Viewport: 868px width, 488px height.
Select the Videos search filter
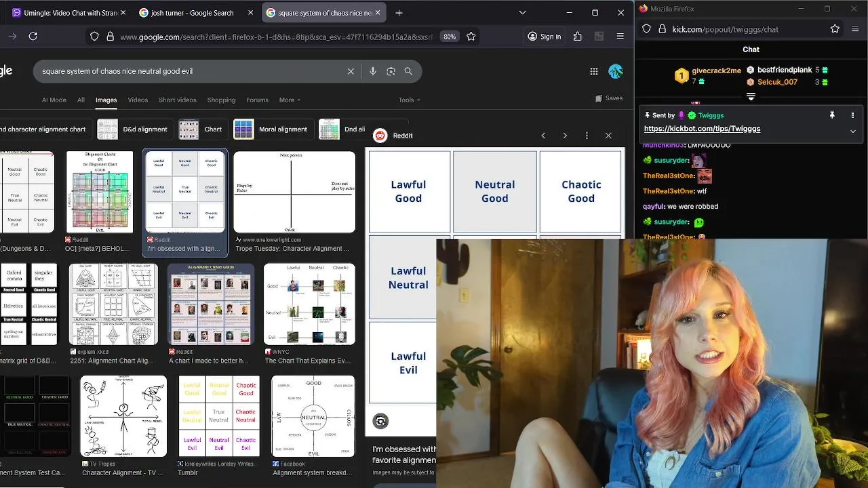[x=138, y=100]
